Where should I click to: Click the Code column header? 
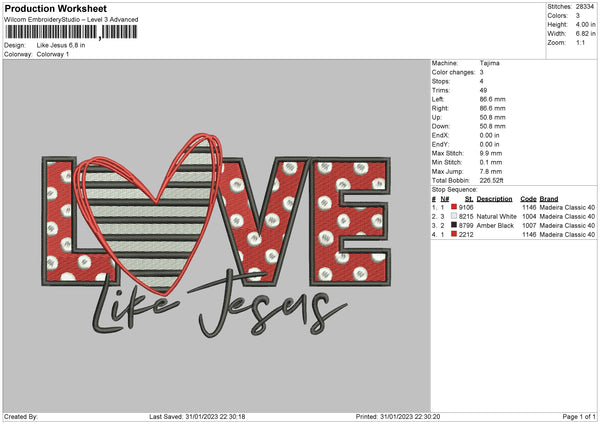click(528, 198)
